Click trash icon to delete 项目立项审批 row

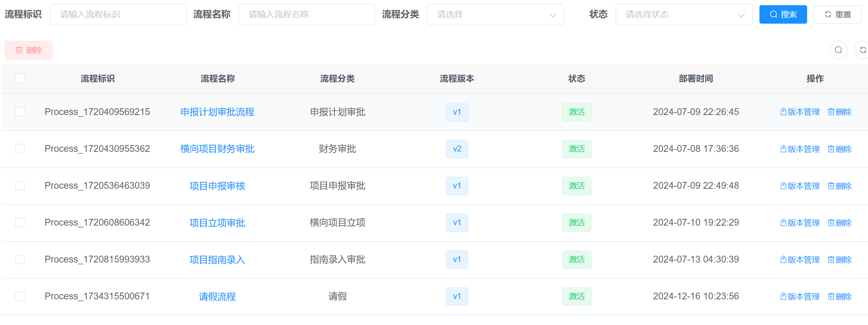coord(831,223)
